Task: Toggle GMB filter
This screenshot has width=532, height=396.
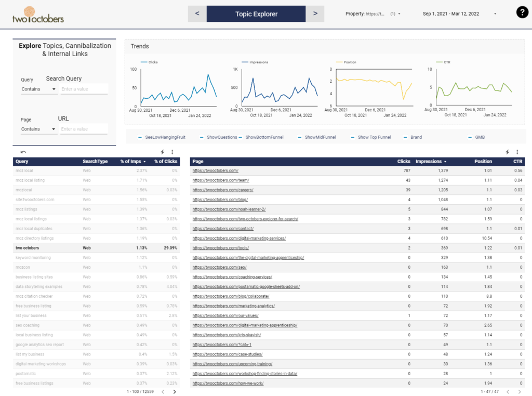Action: click(x=476, y=137)
